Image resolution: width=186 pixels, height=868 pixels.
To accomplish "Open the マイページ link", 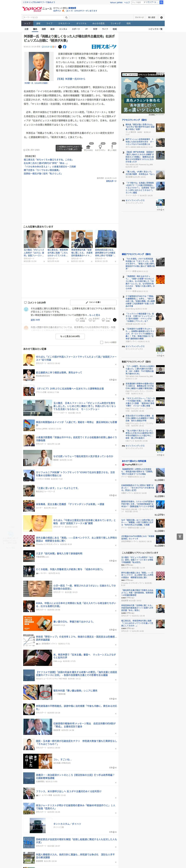I will pos(139,18).
